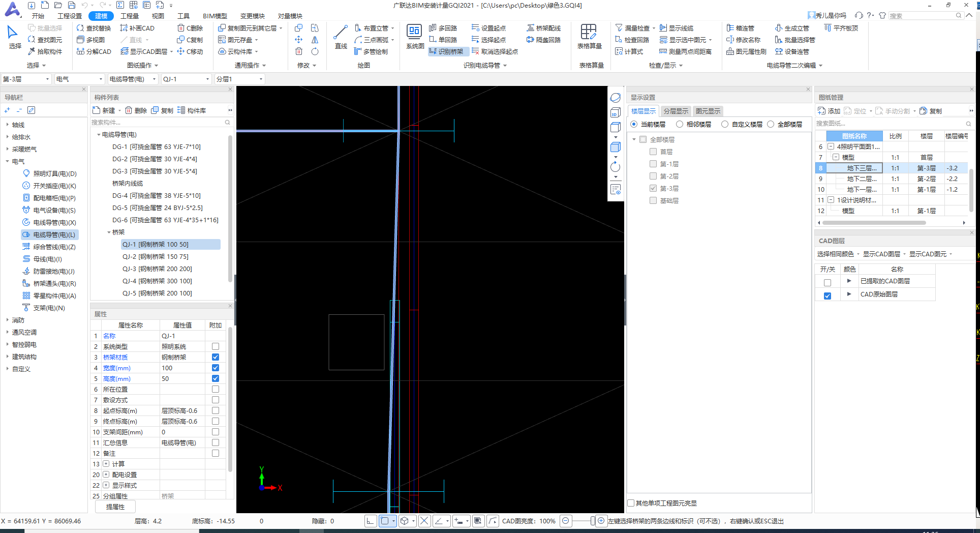The height and width of the screenshot is (533, 980).
Task: Click the 拾取构件 tool
Action: click(x=45, y=51)
